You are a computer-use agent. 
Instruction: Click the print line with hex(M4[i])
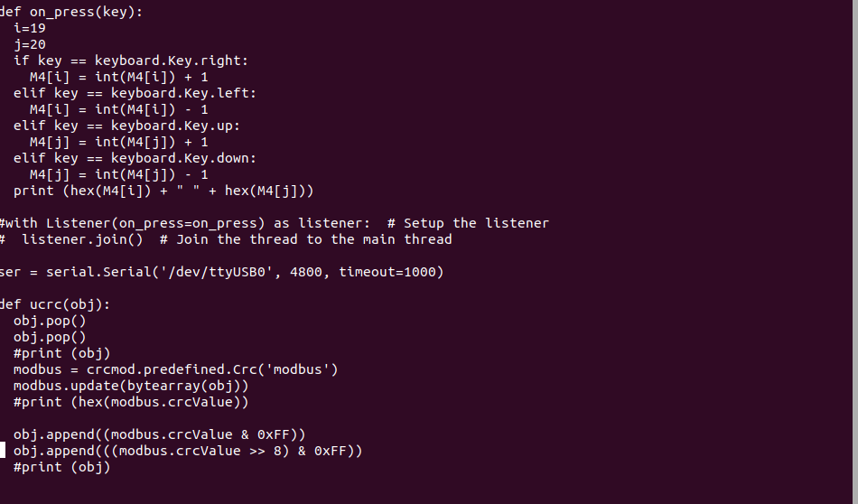163,191
